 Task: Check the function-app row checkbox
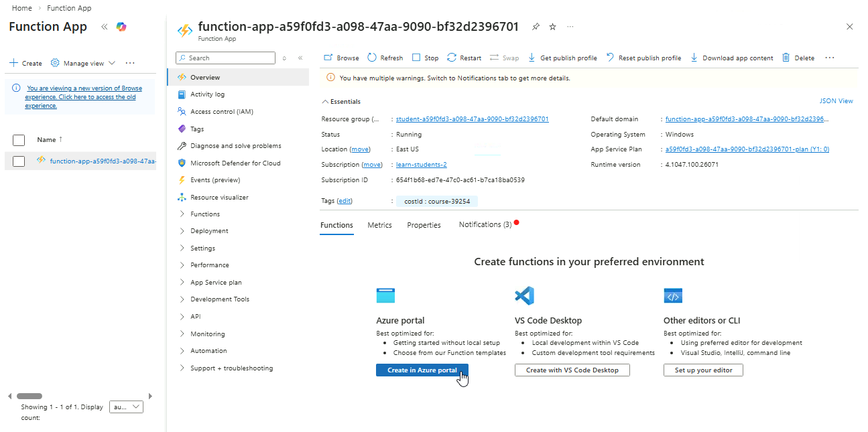[19, 161]
